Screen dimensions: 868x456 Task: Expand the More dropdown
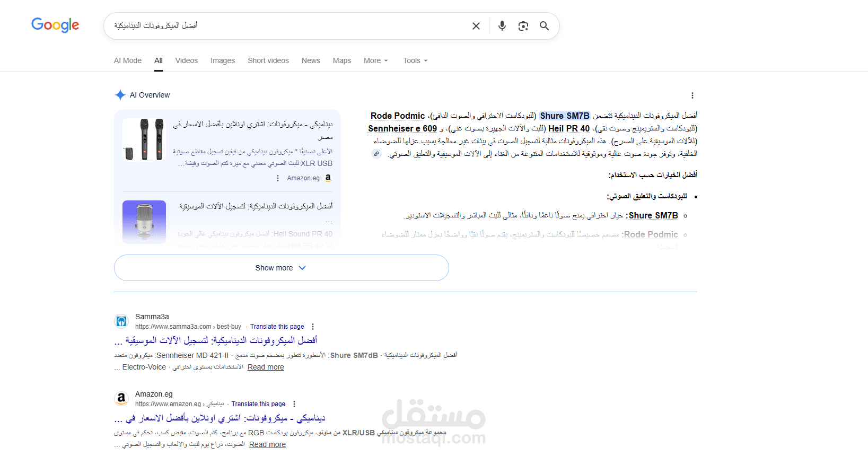376,60
